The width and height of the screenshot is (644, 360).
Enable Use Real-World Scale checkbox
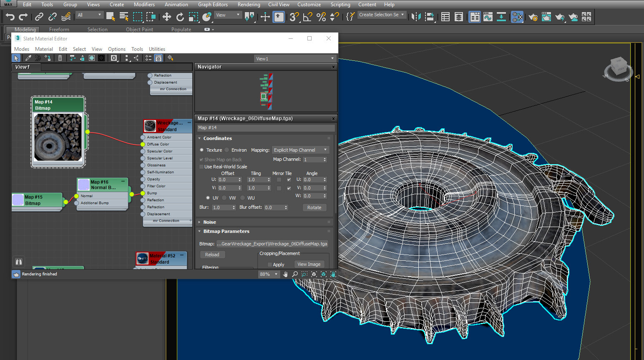[x=202, y=167]
